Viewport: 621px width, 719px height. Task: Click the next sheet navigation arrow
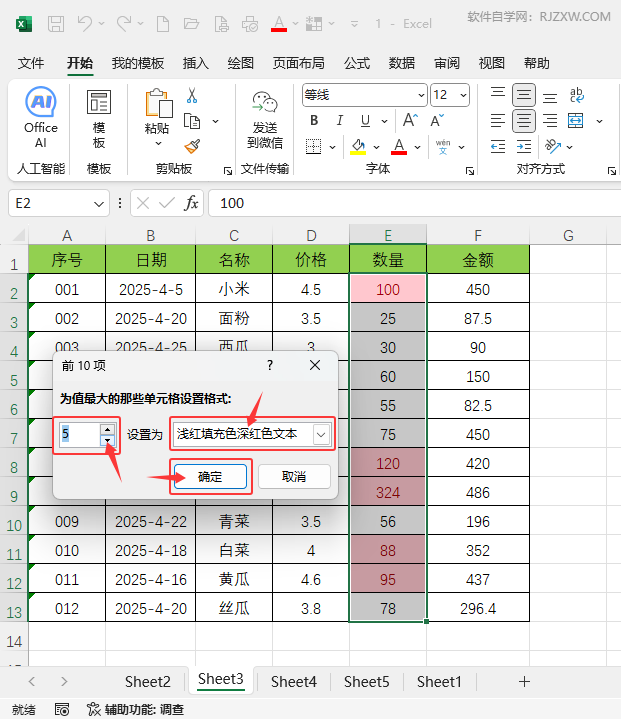(x=64, y=681)
